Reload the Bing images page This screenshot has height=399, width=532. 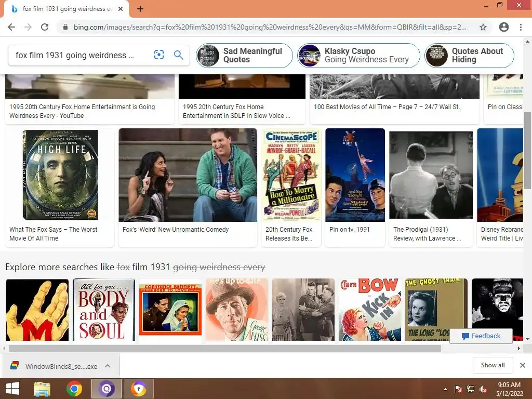[x=45, y=27]
